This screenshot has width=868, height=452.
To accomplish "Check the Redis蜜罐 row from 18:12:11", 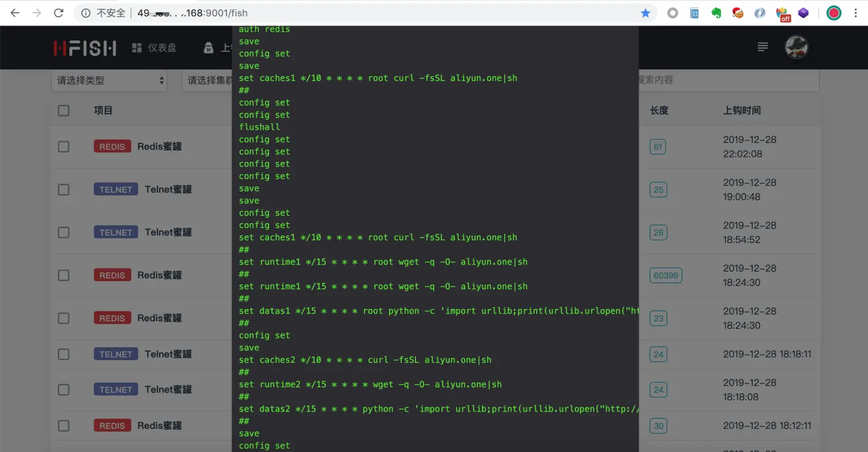I will click(x=64, y=426).
